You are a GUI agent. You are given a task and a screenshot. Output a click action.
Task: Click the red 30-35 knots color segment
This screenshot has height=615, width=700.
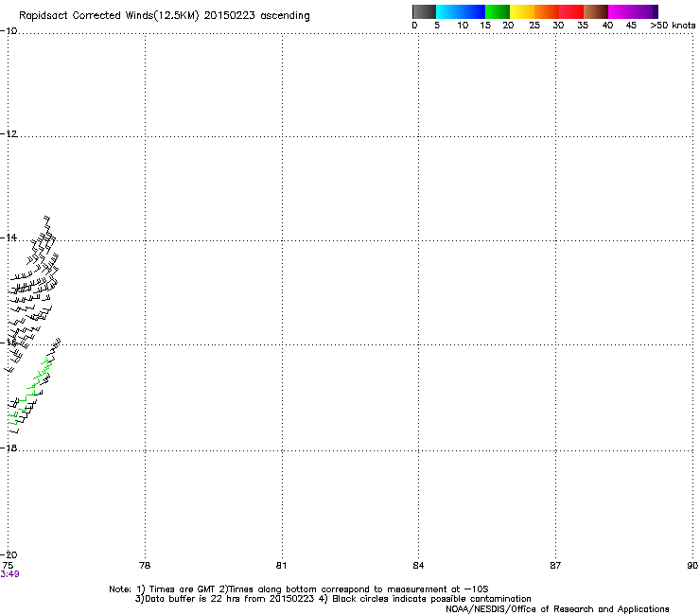click(571, 11)
